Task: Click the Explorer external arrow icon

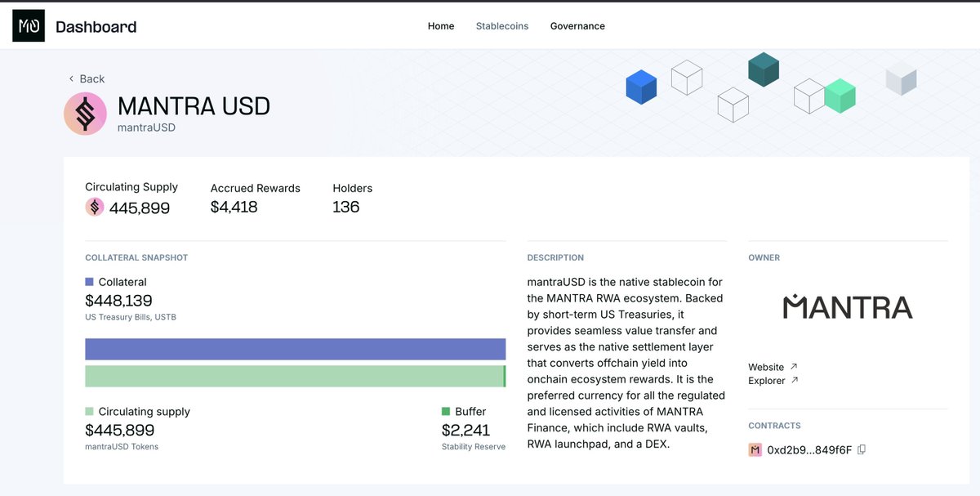Action: coord(795,380)
